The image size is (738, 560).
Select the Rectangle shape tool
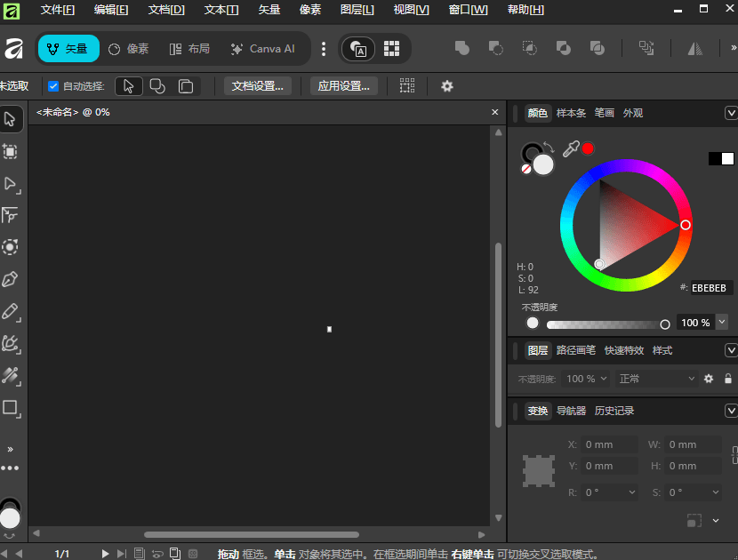tap(12, 409)
